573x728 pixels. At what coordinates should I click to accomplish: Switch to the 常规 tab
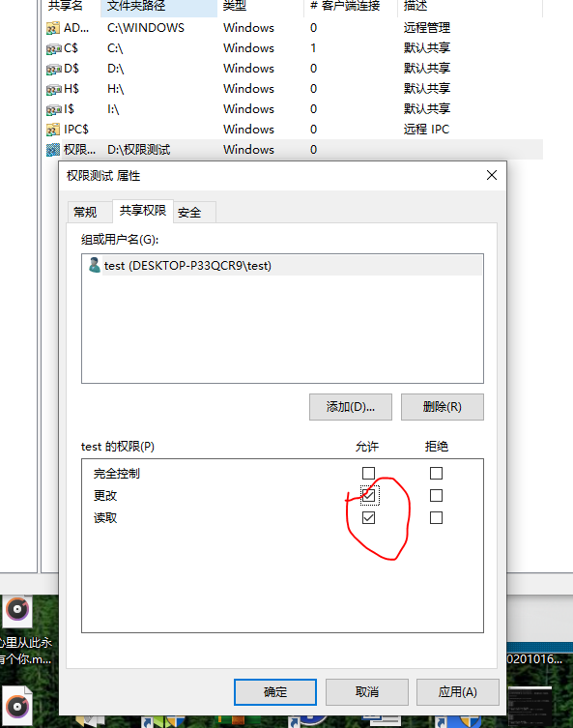(85, 213)
